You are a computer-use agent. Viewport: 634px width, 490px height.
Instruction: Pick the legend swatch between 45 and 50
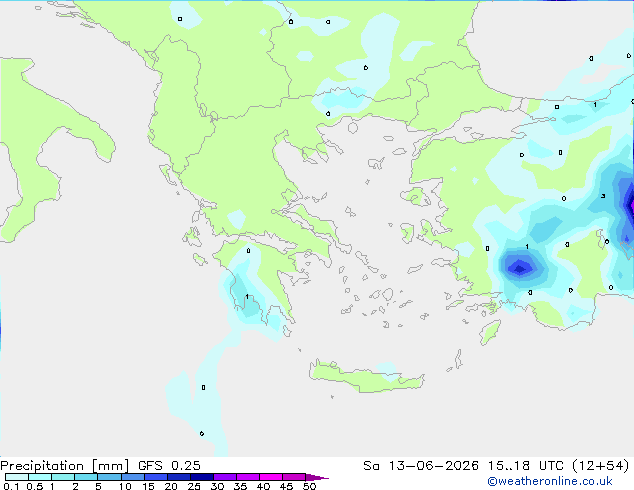pos(294,477)
